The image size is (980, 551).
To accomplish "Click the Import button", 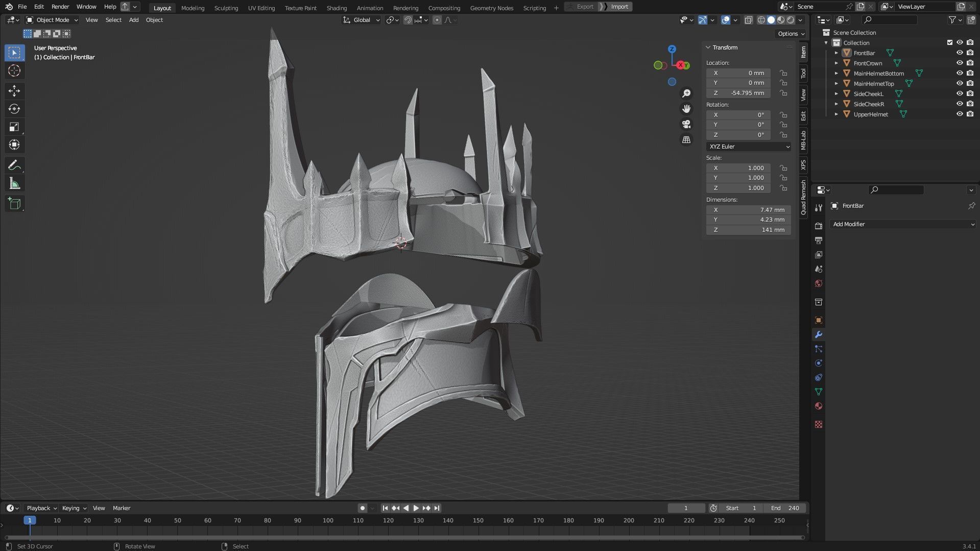I will pyautogui.click(x=619, y=7).
